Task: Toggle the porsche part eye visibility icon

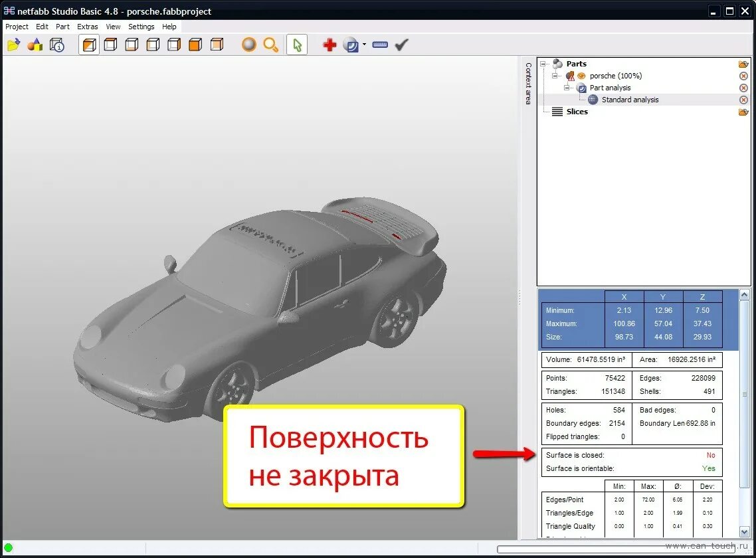Action: [x=581, y=76]
